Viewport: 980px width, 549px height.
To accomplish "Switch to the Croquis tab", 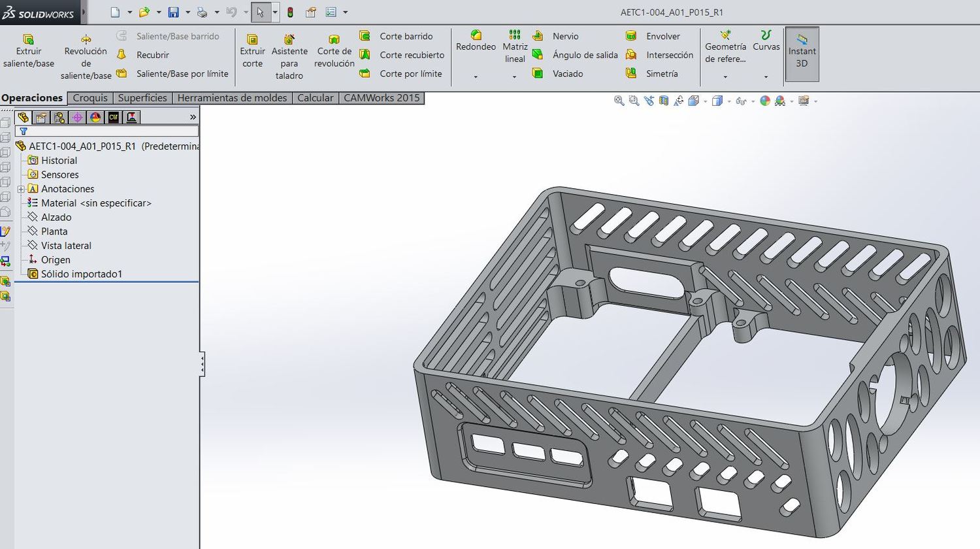I will (x=90, y=98).
